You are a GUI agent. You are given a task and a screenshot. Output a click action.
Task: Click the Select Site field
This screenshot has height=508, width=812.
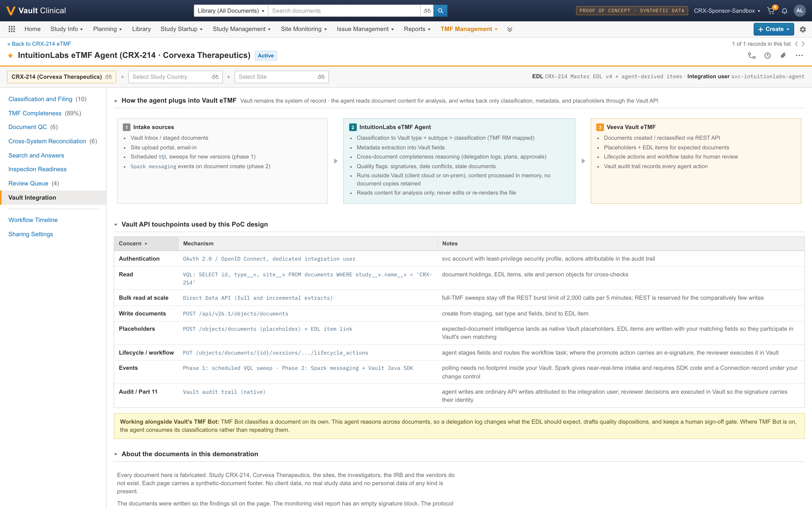[281, 77]
